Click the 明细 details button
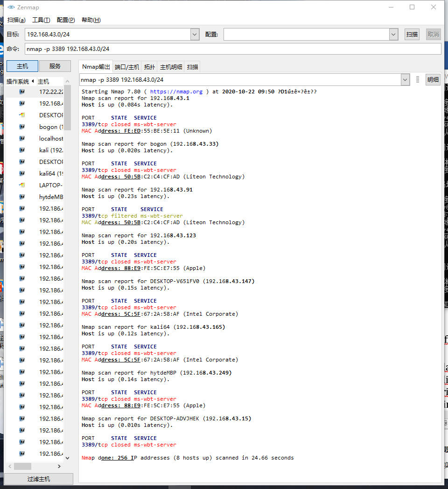 click(433, 80)
